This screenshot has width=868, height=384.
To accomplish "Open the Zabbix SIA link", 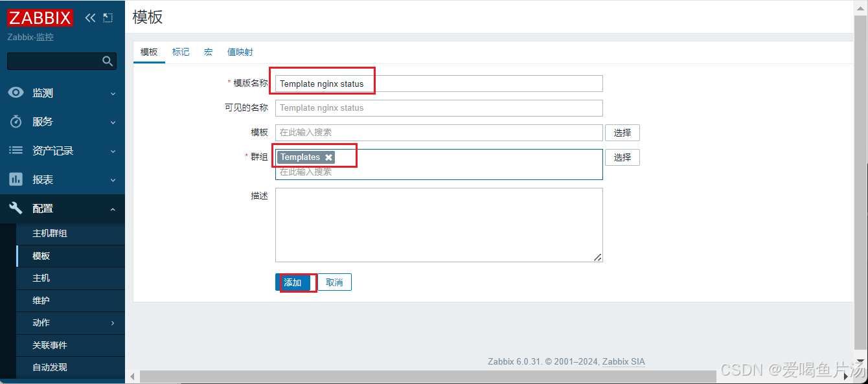I will pos(623,362).
